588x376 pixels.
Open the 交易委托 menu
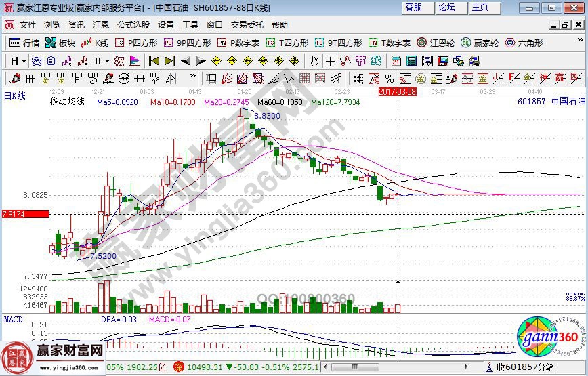(x=247, y=25)
